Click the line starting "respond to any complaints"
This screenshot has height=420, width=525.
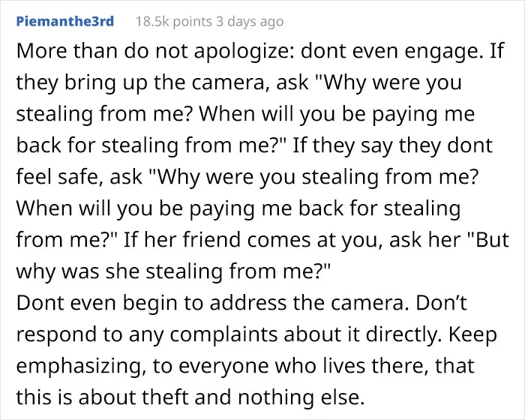coord(256,334)
